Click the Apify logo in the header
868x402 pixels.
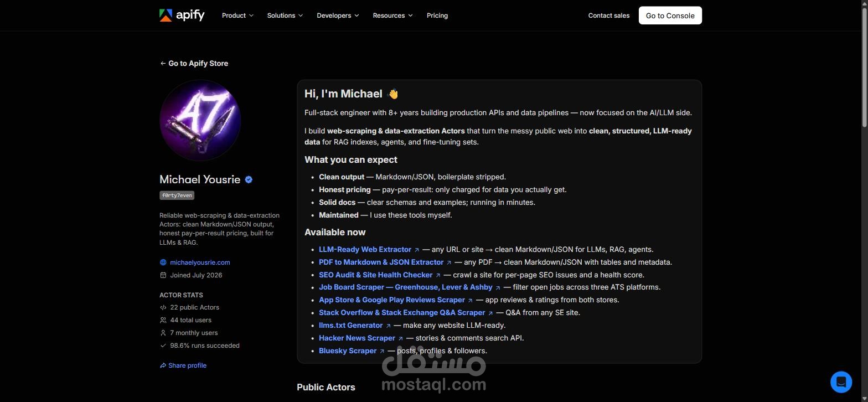pos(182,16)
